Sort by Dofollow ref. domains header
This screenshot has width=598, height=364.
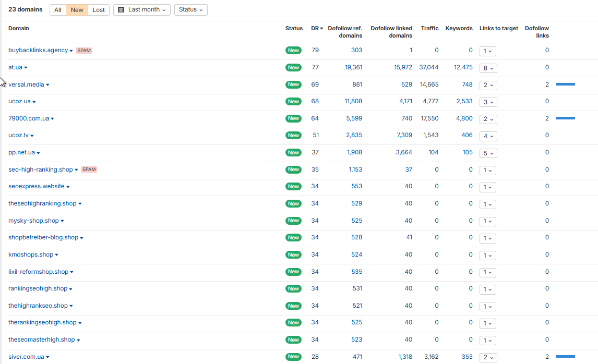pyautogui.click(x=345, y=32)
